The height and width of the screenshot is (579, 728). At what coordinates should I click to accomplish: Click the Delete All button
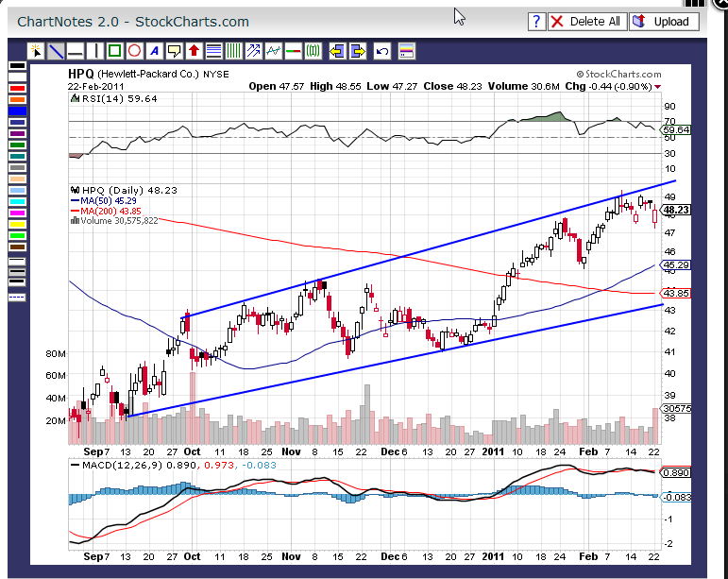(587, 22)
